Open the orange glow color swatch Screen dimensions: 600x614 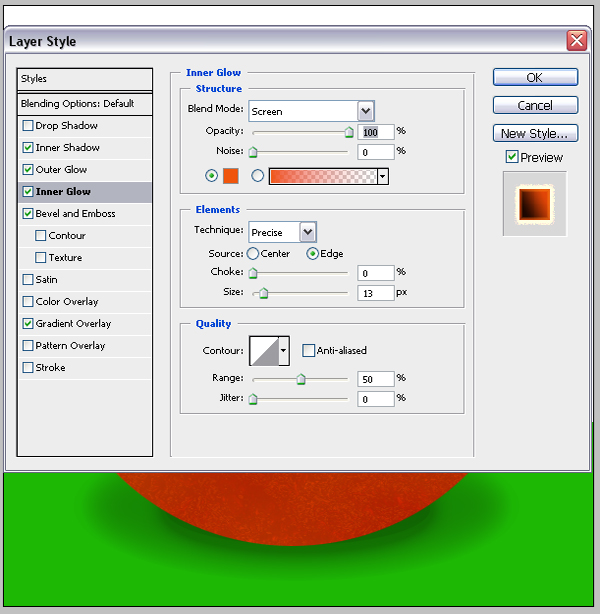[x=231, y=176]
